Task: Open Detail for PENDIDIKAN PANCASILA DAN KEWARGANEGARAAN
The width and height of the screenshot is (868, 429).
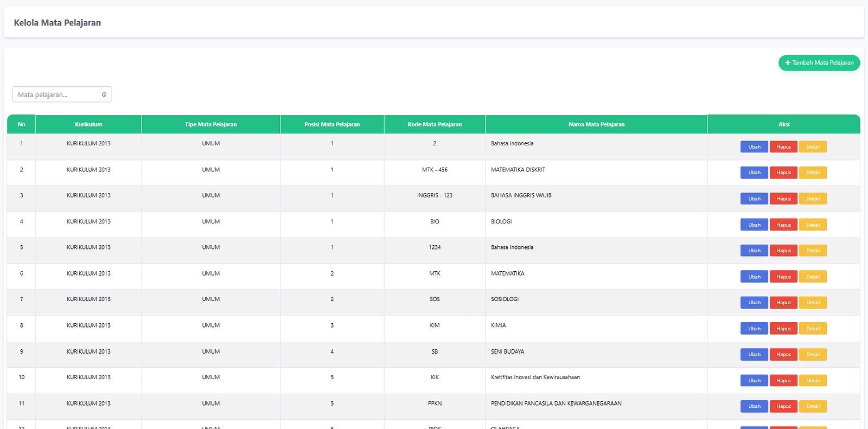Action: click(813, 406)
